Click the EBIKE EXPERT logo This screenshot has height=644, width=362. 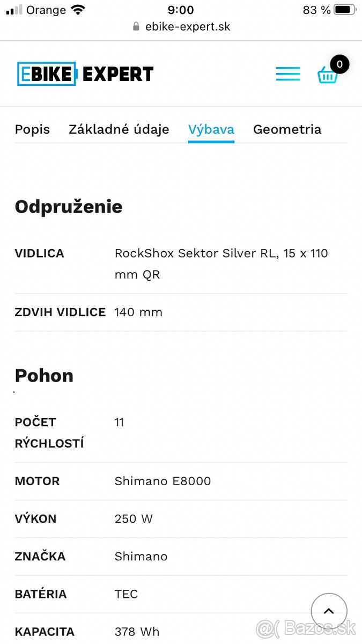85,74
